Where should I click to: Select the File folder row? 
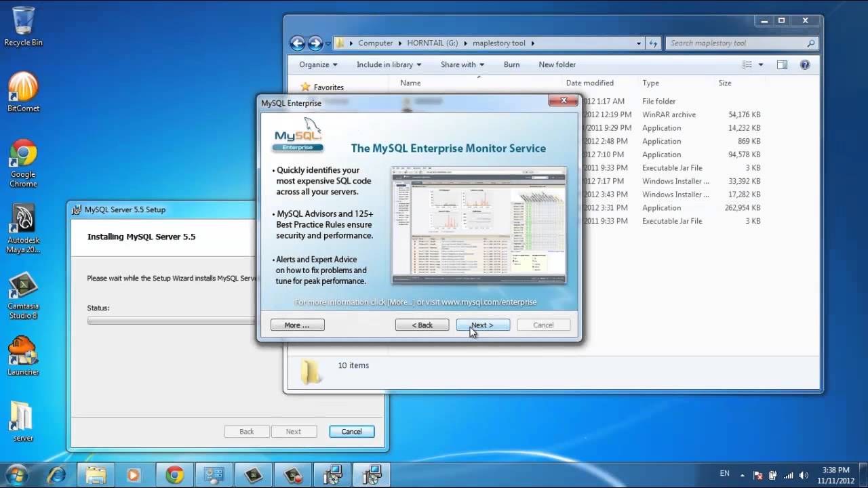pos(671,101)
